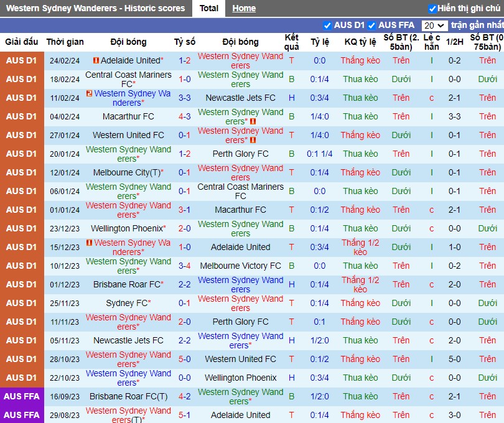Click Thua kèo result in 18/02/24 row
This screenshot has height=423, width=504.
(x=360, y=79)
